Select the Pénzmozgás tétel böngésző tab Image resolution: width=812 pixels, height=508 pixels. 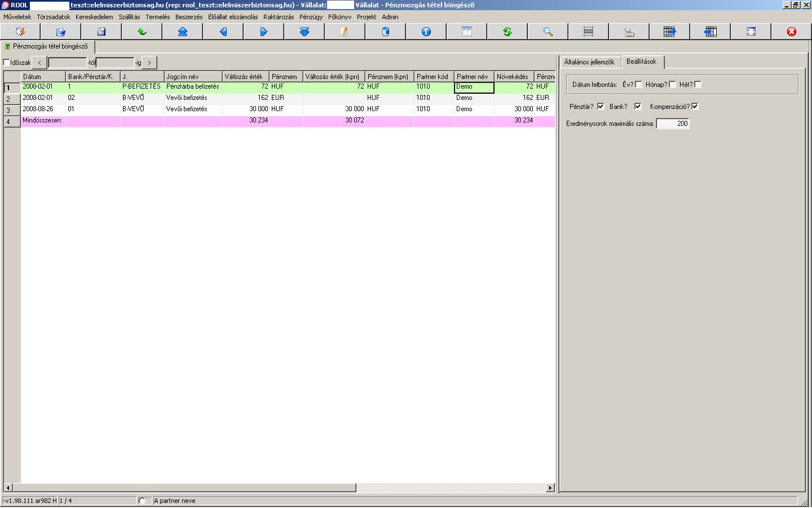point(47,47)
